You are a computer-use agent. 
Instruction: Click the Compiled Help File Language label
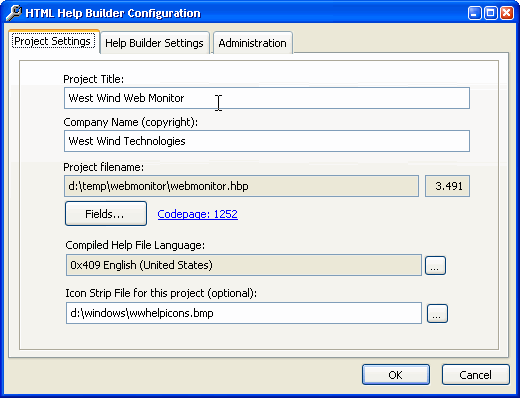135,245
